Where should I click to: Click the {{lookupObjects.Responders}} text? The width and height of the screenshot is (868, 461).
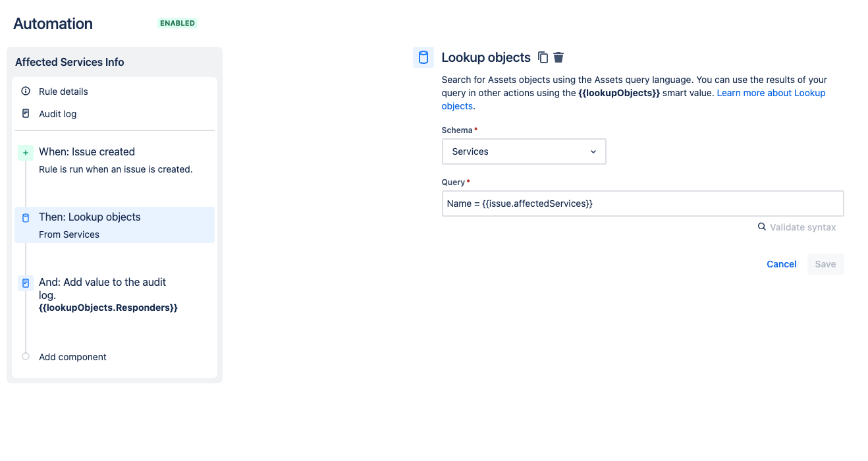(109, 308)
